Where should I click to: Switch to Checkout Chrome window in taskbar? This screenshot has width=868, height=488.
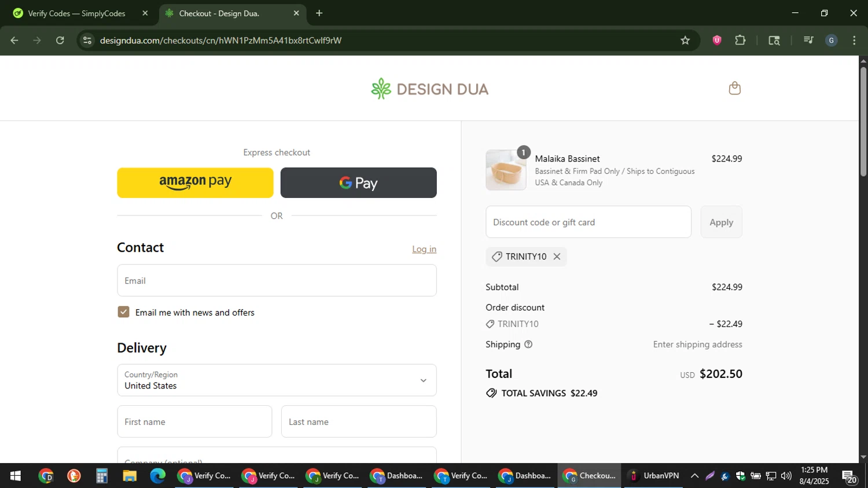click(589, 476)
